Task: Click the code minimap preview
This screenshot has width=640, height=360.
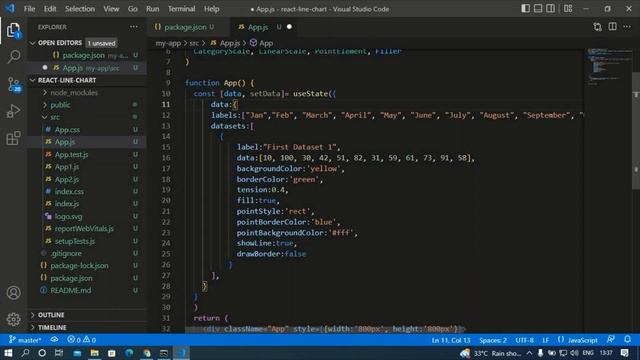Action: (609, 67)
